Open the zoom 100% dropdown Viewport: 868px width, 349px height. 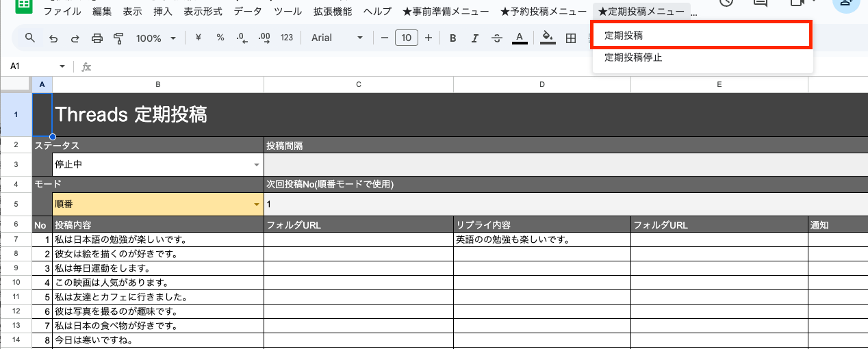click(156, 38)
